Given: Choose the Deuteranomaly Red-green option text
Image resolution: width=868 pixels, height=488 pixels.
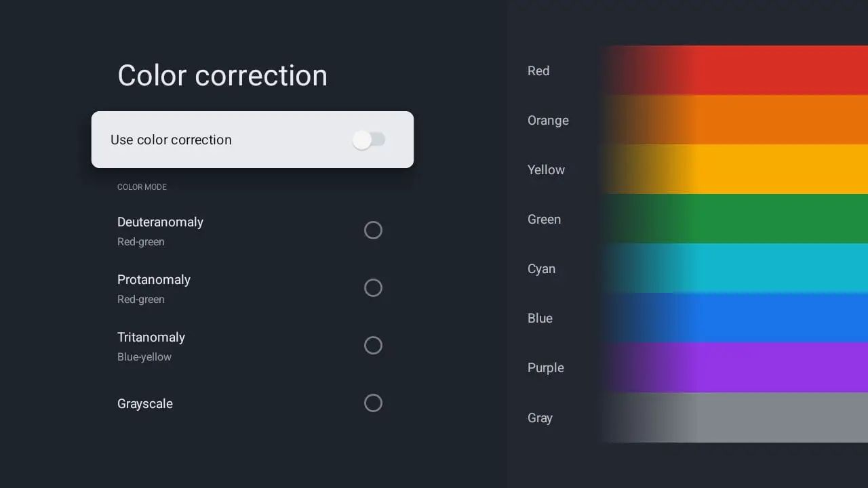Looking at the screenshot, I should (160, 230).
